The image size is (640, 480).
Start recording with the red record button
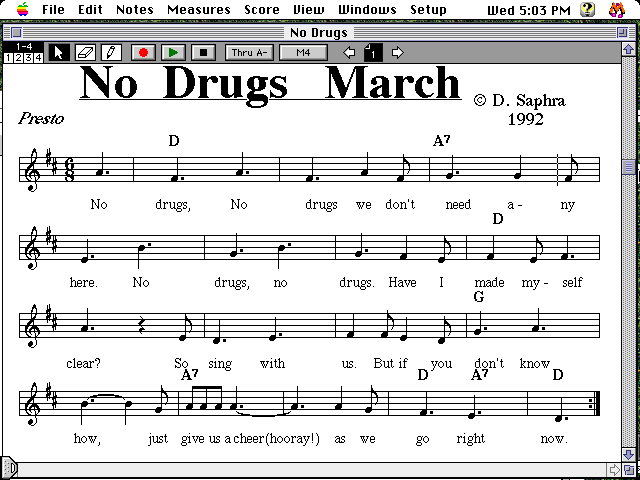point(143,53)
